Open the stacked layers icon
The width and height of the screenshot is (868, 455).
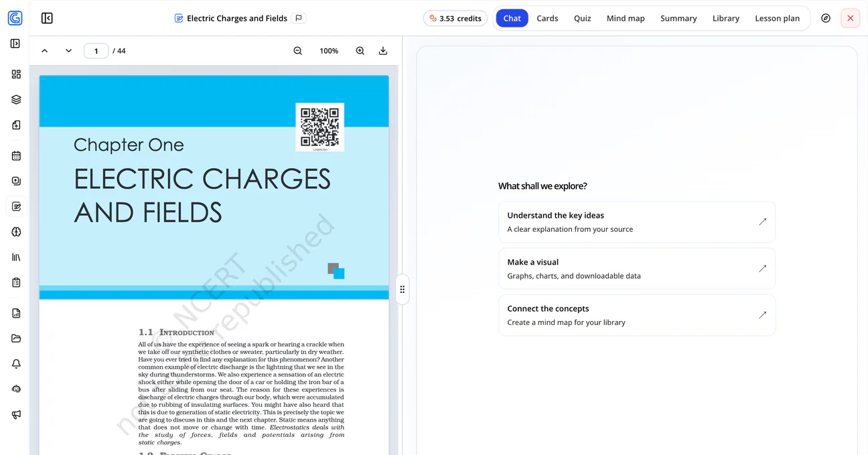16,99
